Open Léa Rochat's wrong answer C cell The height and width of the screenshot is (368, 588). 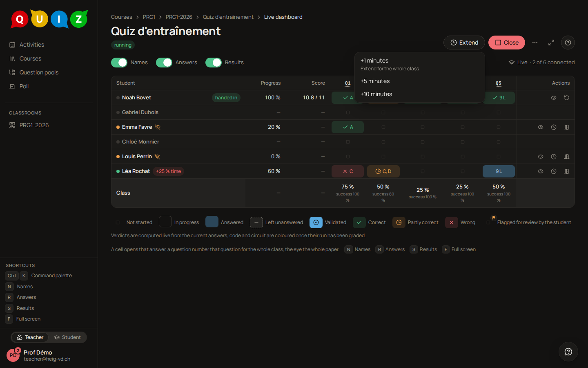click(347, 171)
